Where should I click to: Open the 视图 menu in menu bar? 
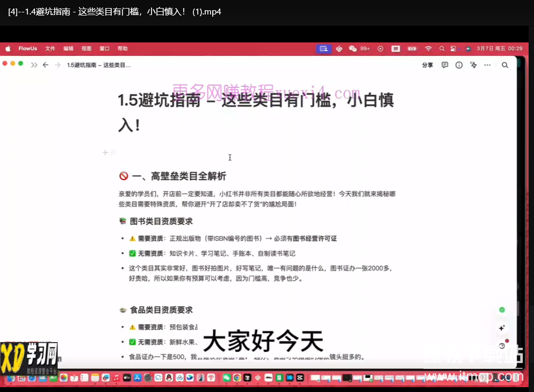[x=86, y=48]
